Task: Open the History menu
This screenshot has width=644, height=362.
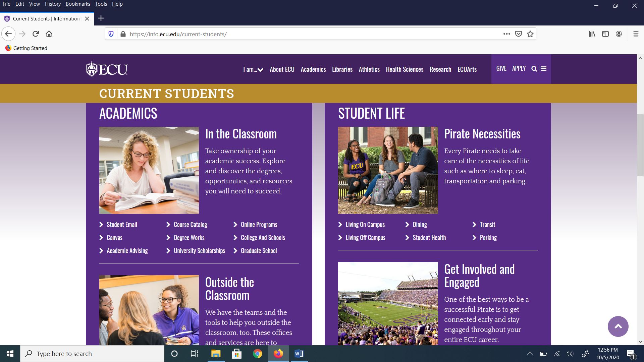Action: (x=53, y=4)
